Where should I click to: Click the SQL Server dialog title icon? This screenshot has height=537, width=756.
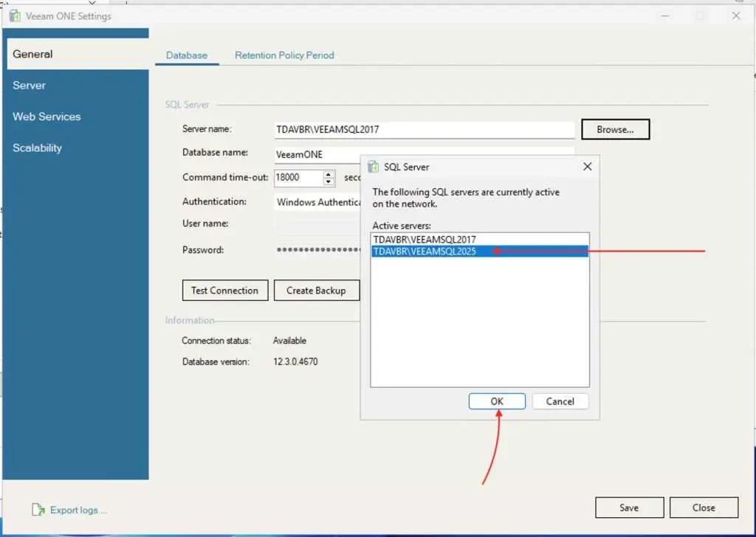(x=373, y=167)
